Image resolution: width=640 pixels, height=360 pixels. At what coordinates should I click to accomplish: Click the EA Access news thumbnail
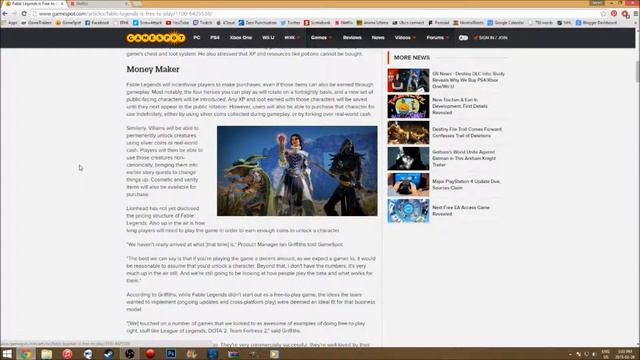click(408, 211)
